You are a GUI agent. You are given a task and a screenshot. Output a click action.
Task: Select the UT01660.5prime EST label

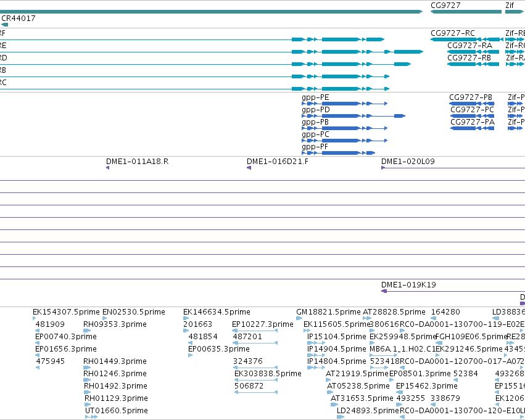[x=117, y=411]
